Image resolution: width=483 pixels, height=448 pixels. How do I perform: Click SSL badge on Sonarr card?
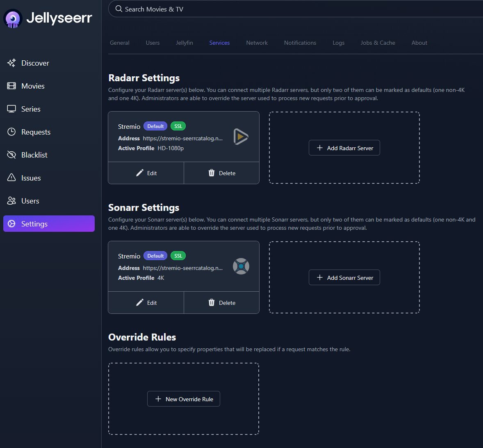coord(178,256)
